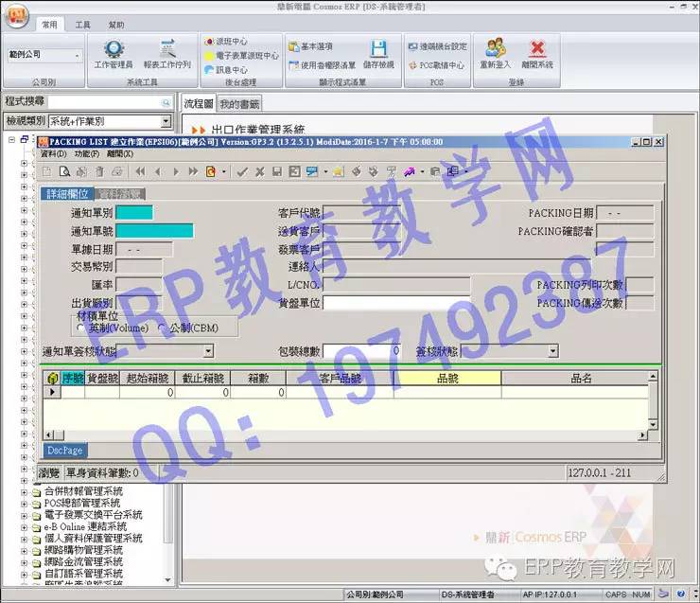Image resolution: width=700 pixels, height=603 pixels.
Task: Expand the 網路購物管理系統 tree node
Action: point(25,550)
